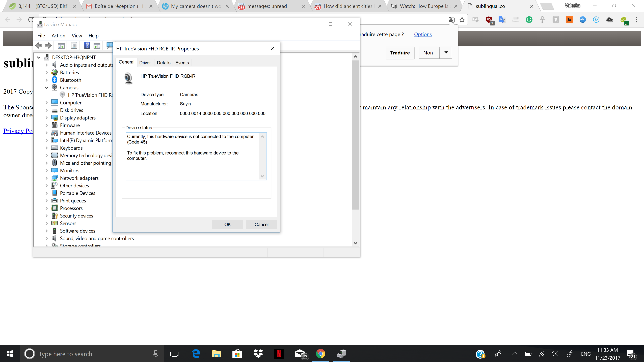Open Netflix from the taskbar
Image resolution: width=644 pixels, height=362 pixels.
point(279,354)
